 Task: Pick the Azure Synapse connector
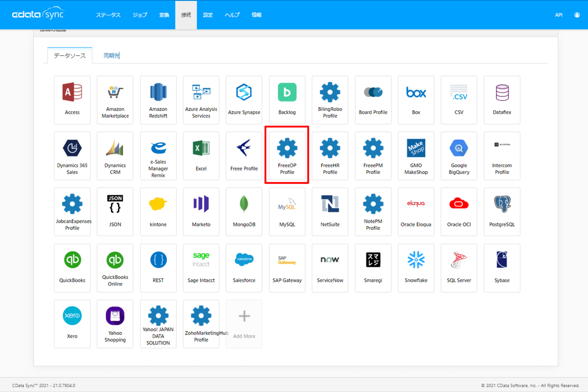[244, 100]
